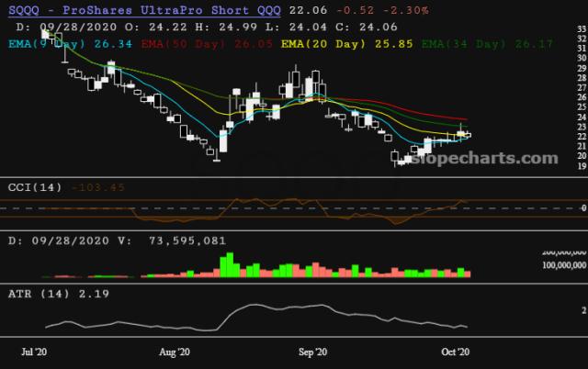Image resolution: width=588 pixels, height=369 pixels.
Task: Select the EMA(9 Day) indicator label
Action: [47, 41]
